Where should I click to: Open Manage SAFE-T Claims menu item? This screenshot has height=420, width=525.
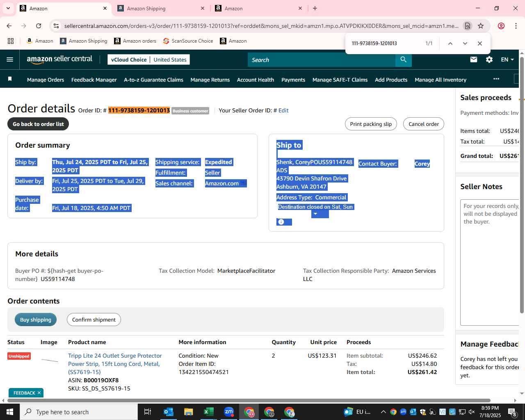(340, 80)
